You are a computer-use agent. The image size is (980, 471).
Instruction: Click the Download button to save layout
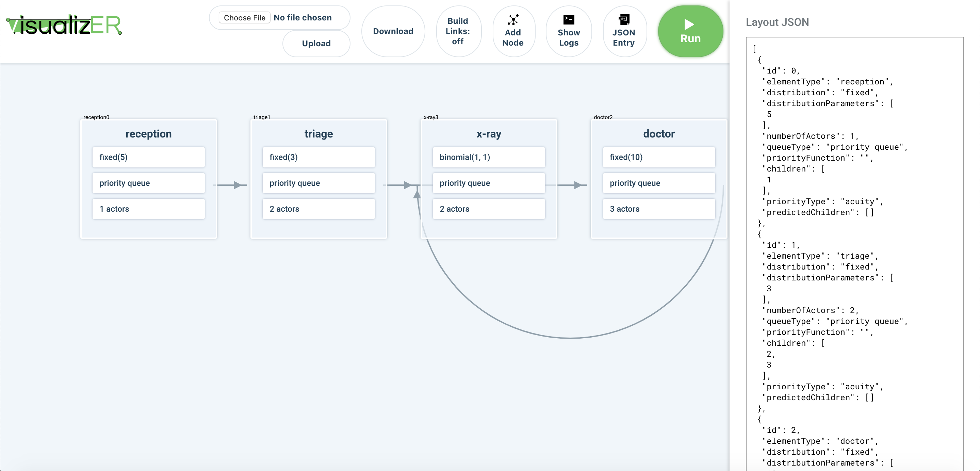(392, 31)
